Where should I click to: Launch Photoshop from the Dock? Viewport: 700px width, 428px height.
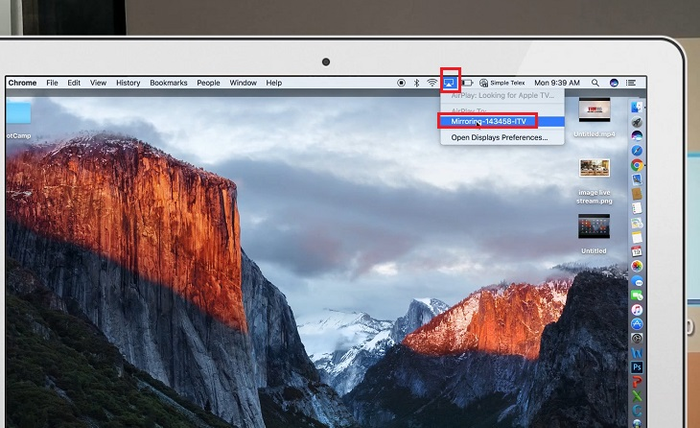tap(637, 367)
